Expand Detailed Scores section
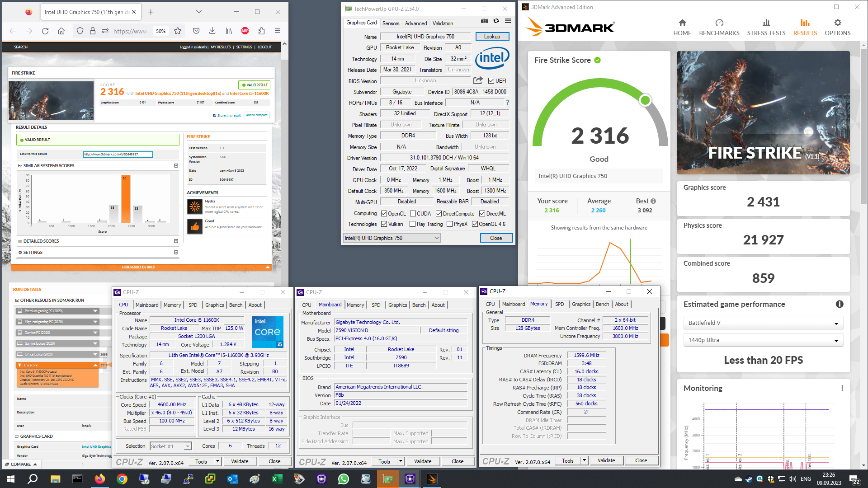The width and height of the screenshot is (868, 488). point(176,241)
